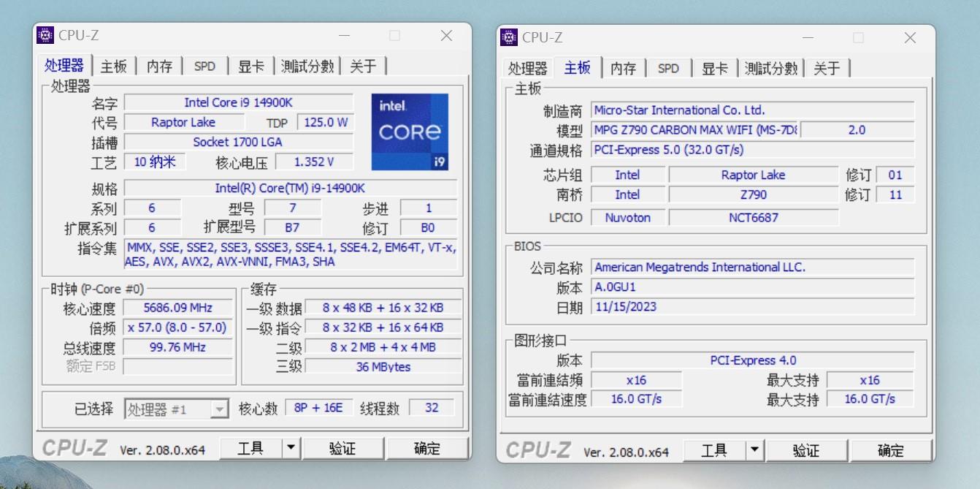Close the left CPU-Z processor window
Viewport: 980px width, 489px height.
[446, 35]
